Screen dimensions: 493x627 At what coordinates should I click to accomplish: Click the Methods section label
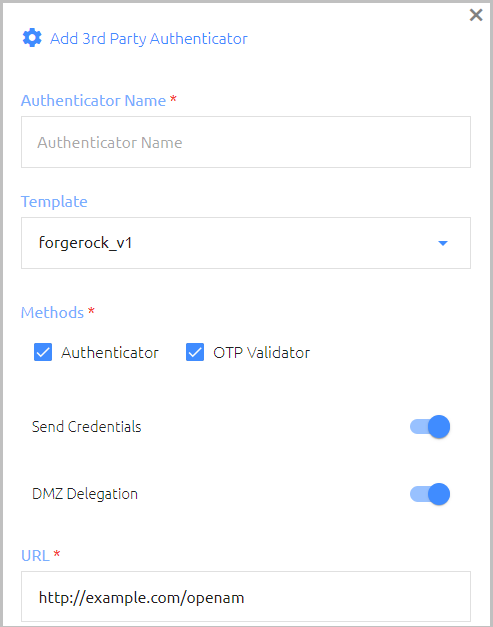[x=52, y=313]
